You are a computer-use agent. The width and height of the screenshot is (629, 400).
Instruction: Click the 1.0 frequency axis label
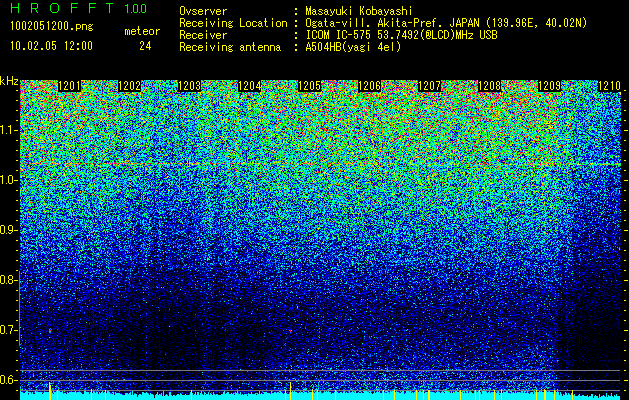pos(8,180)
